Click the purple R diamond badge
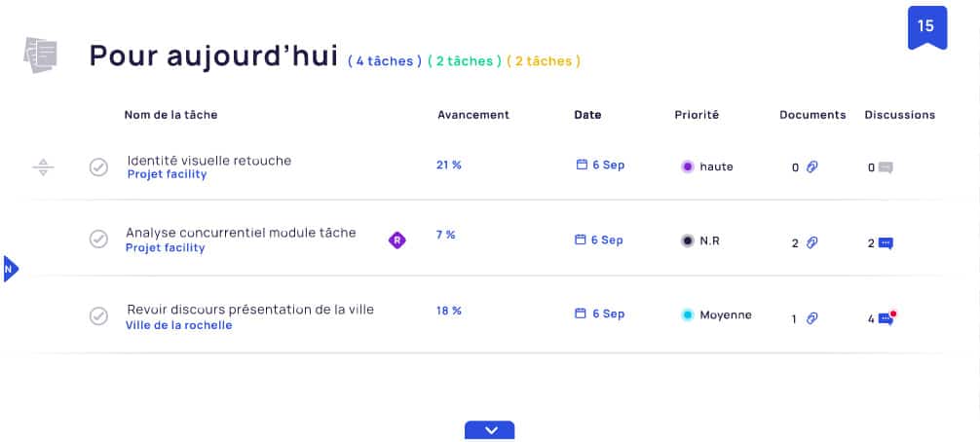Screen dimensions: 980x442 (396, 239)
